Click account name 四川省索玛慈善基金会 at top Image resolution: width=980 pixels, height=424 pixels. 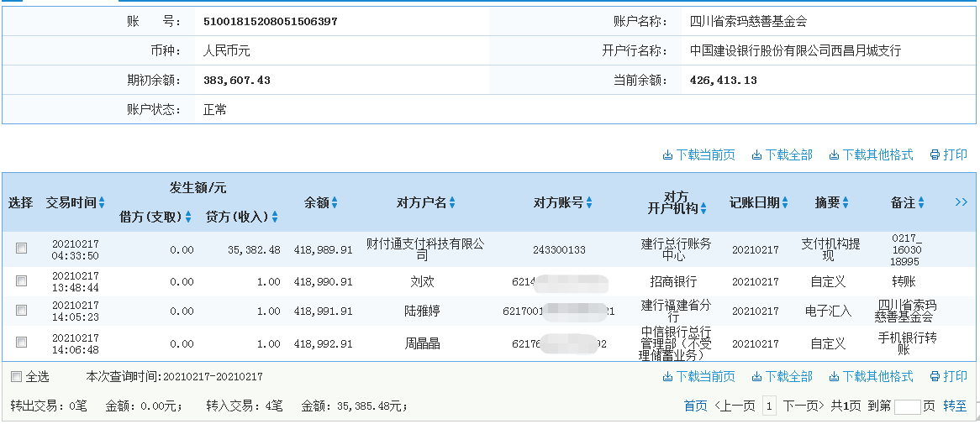tap(749, 21)
